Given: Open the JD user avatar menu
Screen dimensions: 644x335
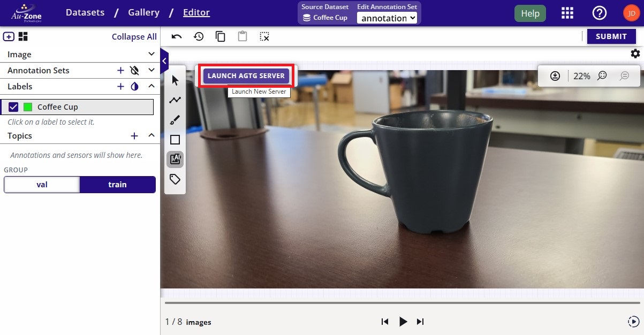Looking at the screenshot, I should [x=631, y=13].
